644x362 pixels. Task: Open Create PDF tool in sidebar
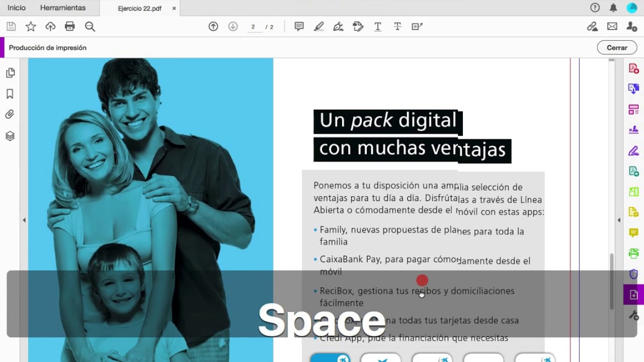tap(634, 68)
